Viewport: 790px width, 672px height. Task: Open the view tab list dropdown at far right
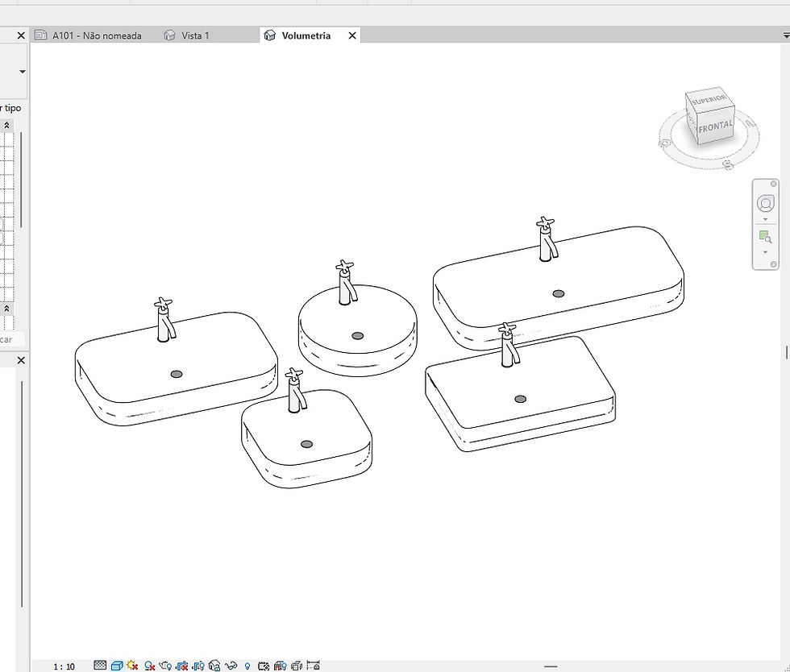[786, 35]
